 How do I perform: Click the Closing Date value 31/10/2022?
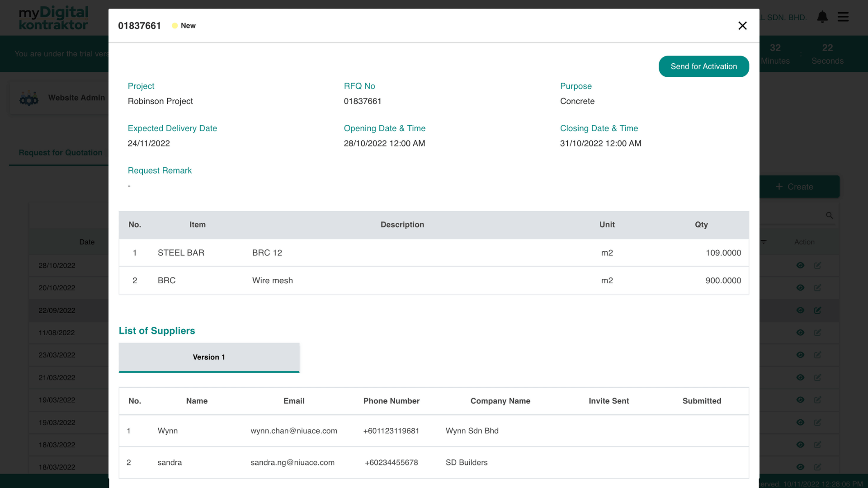[600, 143]
